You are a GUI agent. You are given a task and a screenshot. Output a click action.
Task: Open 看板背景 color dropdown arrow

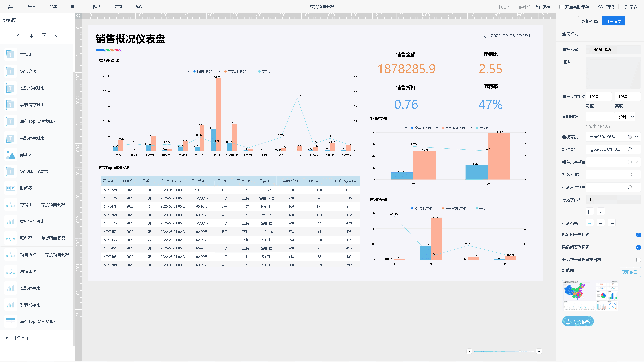[637, 137]
